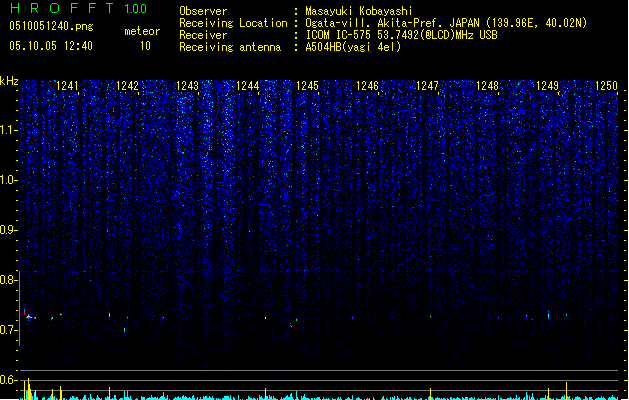Click the 0.9 frequency axis label
The height and width of the screenshot is (400, 629).
tap(8, 230)
